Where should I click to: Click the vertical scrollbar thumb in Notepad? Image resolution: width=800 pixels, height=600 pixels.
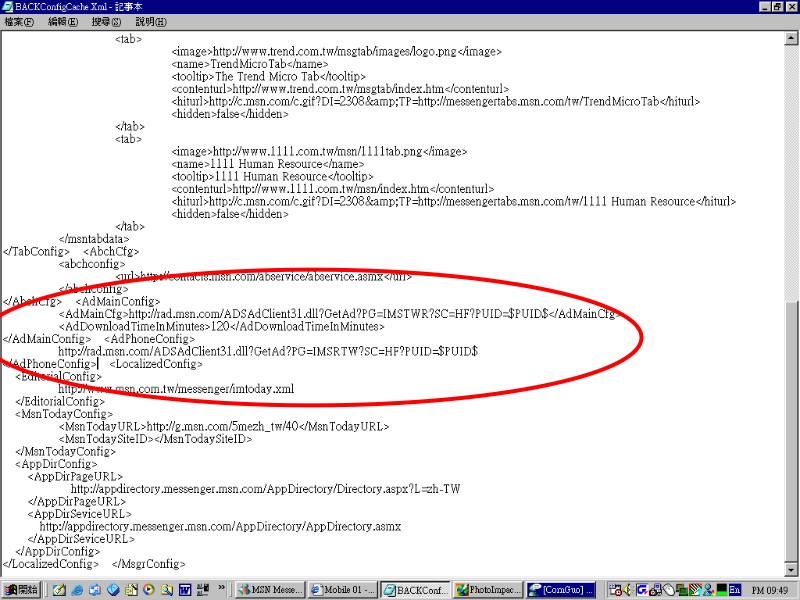pyautogui.click(x=791, y=432)
